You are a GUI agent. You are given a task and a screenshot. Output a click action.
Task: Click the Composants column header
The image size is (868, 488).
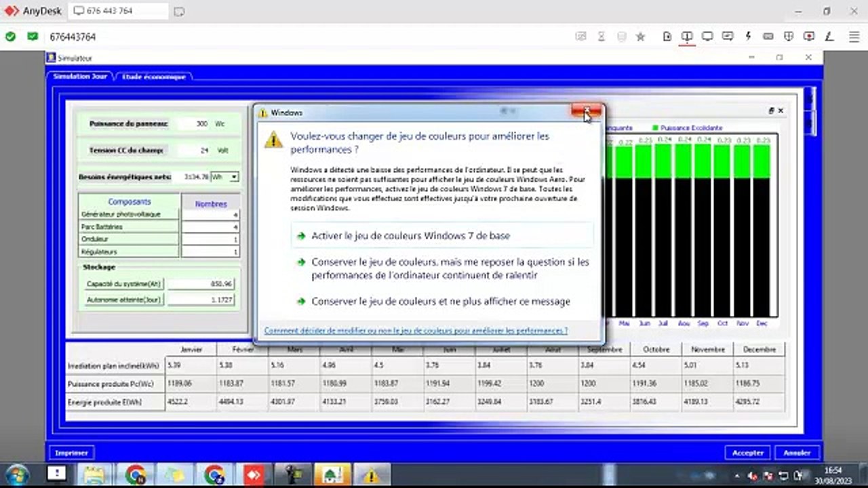tap(130, 202)
